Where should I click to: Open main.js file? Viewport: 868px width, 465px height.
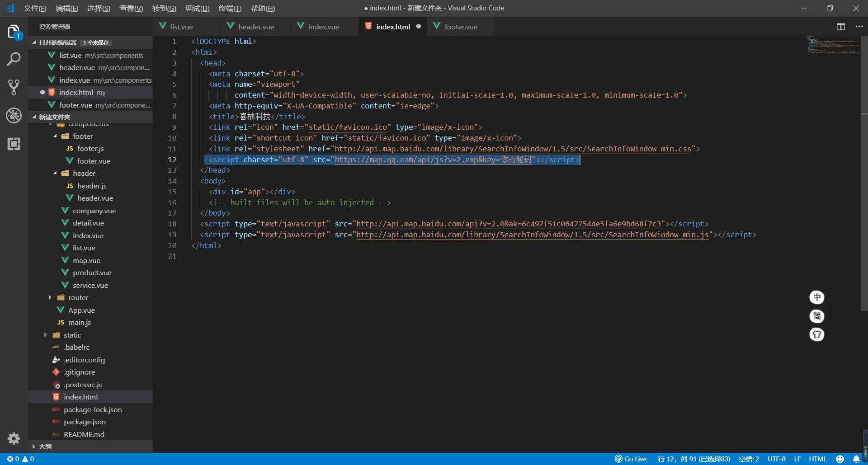pyautogui.click(x=90, y=323)
